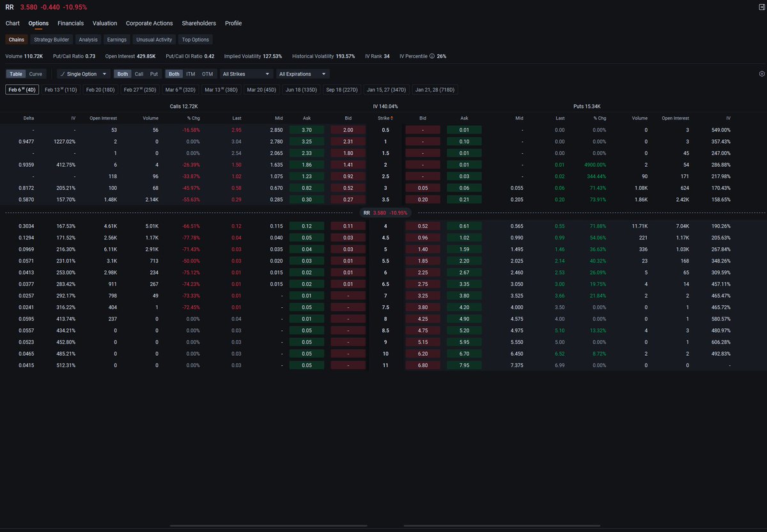The image size is (767, 532).
Task: Click the Calls 12.72K header
Action: click(x=184, y=106)
